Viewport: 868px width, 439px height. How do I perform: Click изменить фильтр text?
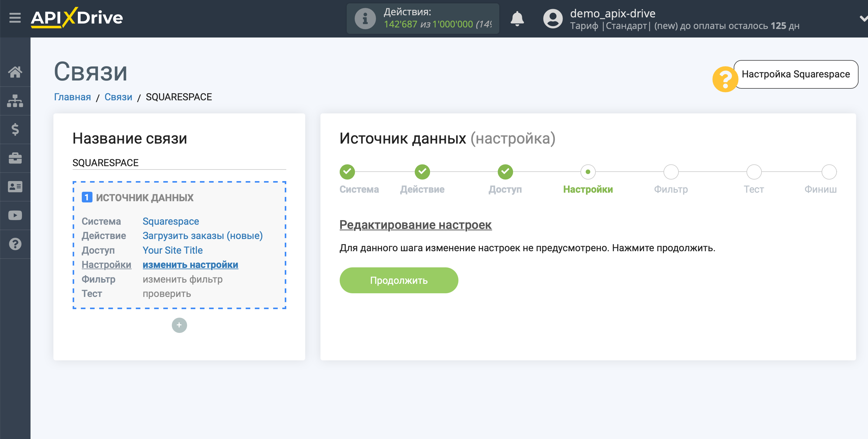183,280
